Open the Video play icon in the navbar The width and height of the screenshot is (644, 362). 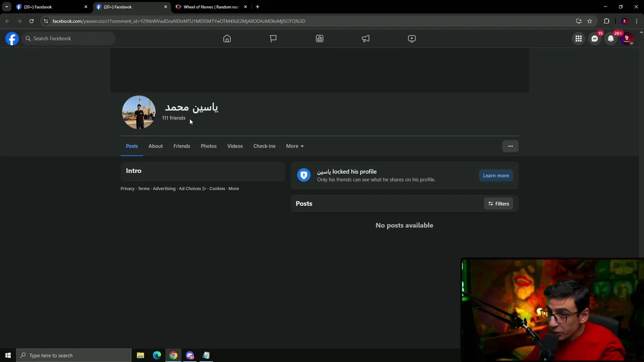coord(412,39)
